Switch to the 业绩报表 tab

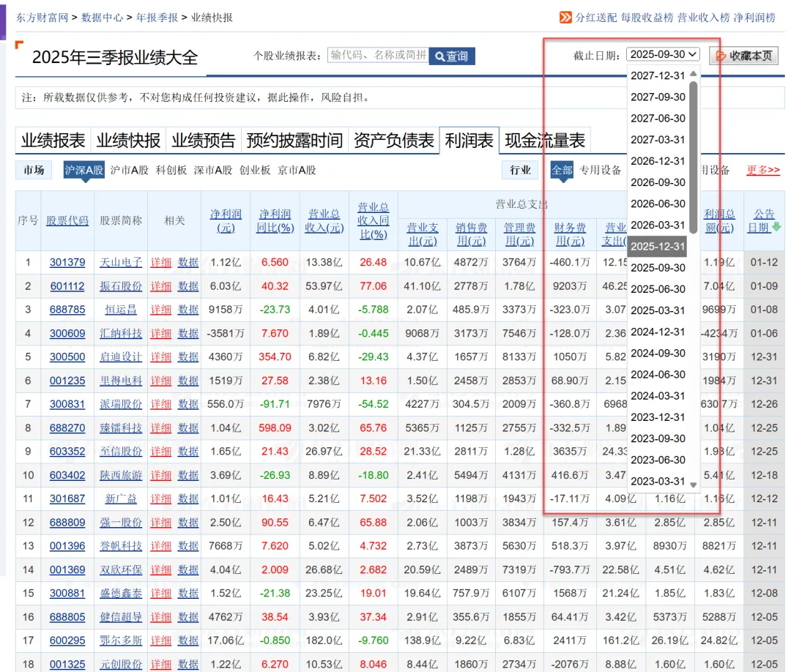[53, 140]
